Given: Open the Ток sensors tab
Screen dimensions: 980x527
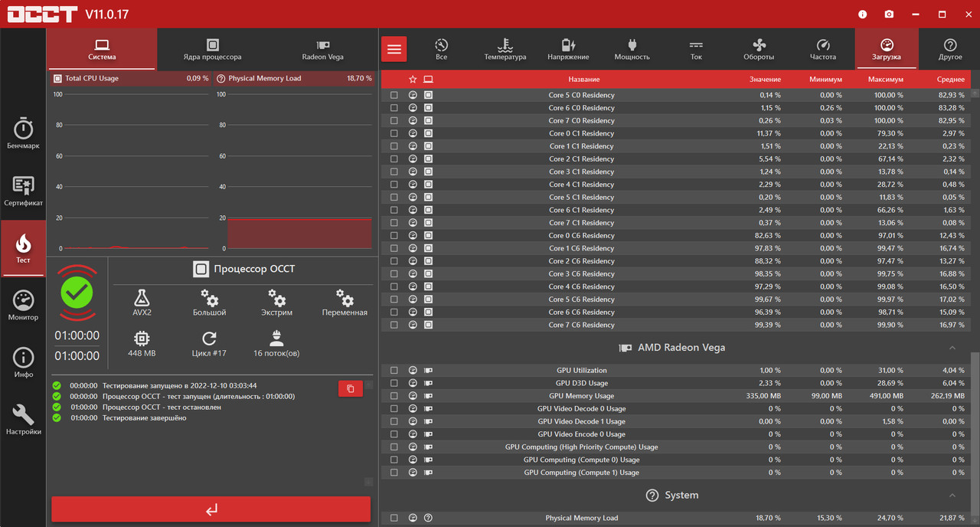Looking at the screenshot, I should [x=695, y=49].
